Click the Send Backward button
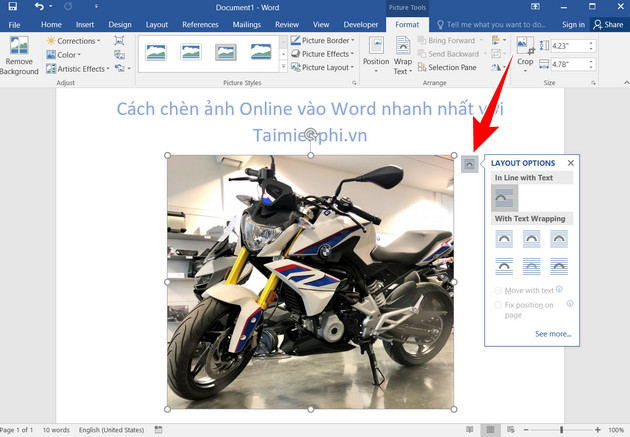This screenshot has height=437, width=630. [448, 54]
